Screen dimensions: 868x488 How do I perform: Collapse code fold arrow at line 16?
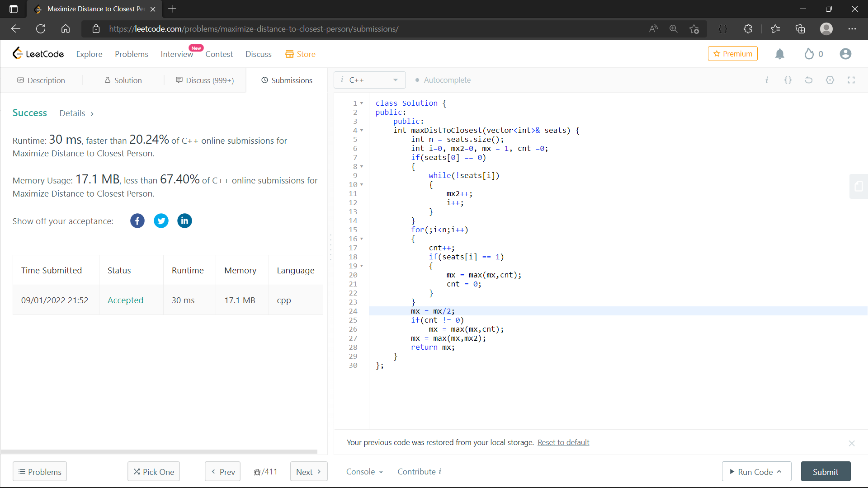(x=362, y=239)
